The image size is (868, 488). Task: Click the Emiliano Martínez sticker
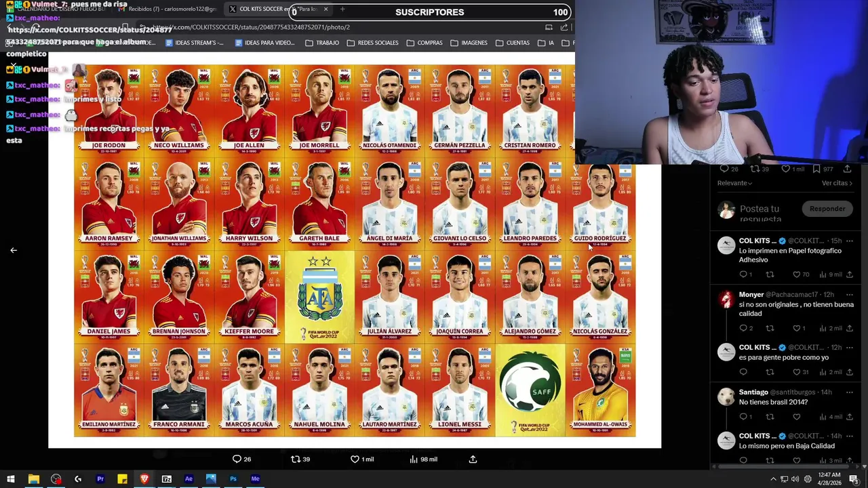pos(108,389)
